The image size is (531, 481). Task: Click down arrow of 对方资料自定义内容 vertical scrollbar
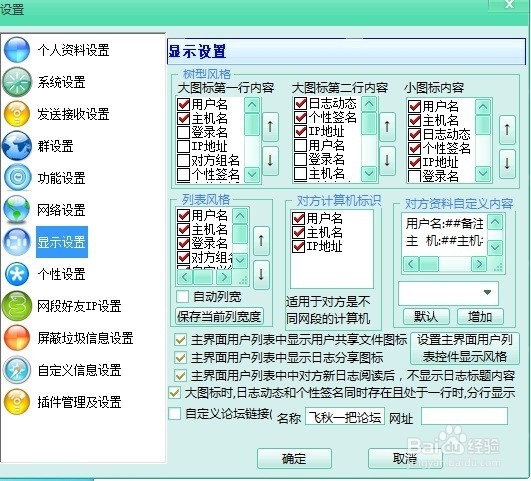click(x=495, y=248)
